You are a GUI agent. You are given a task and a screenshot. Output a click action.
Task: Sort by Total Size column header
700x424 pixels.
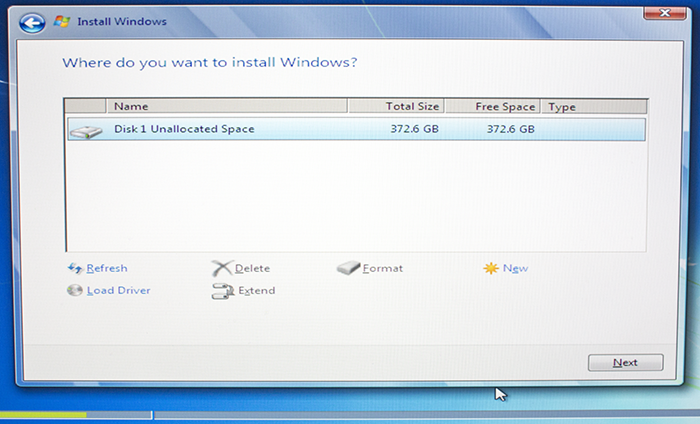pyautogui.click(x=396, y=106)
